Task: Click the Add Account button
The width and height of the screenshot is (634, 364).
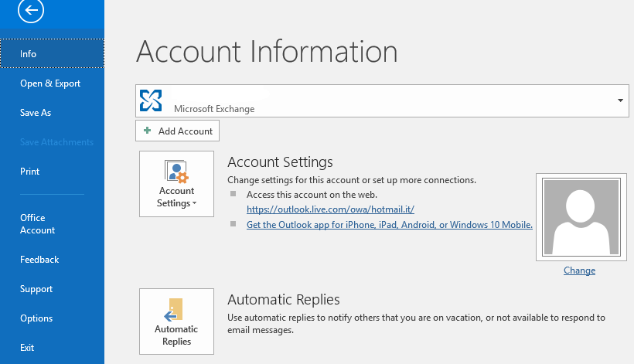Action: (x=178, y=131)
